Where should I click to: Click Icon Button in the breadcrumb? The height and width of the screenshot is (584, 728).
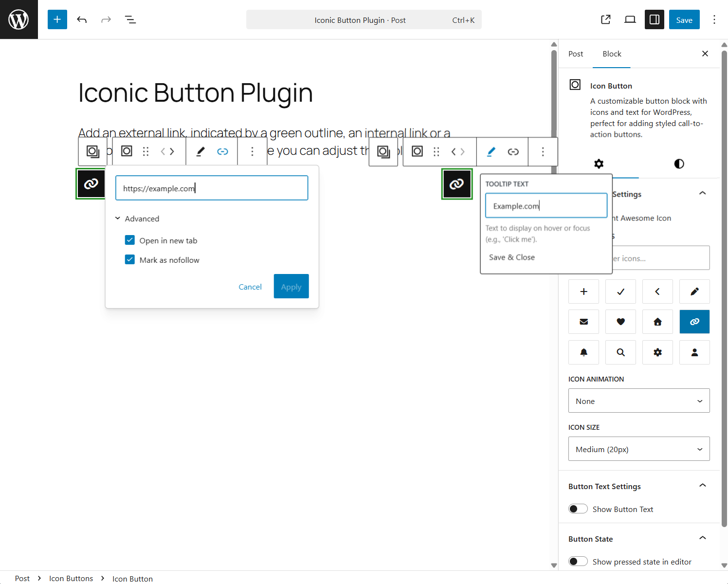pos(132,579)
